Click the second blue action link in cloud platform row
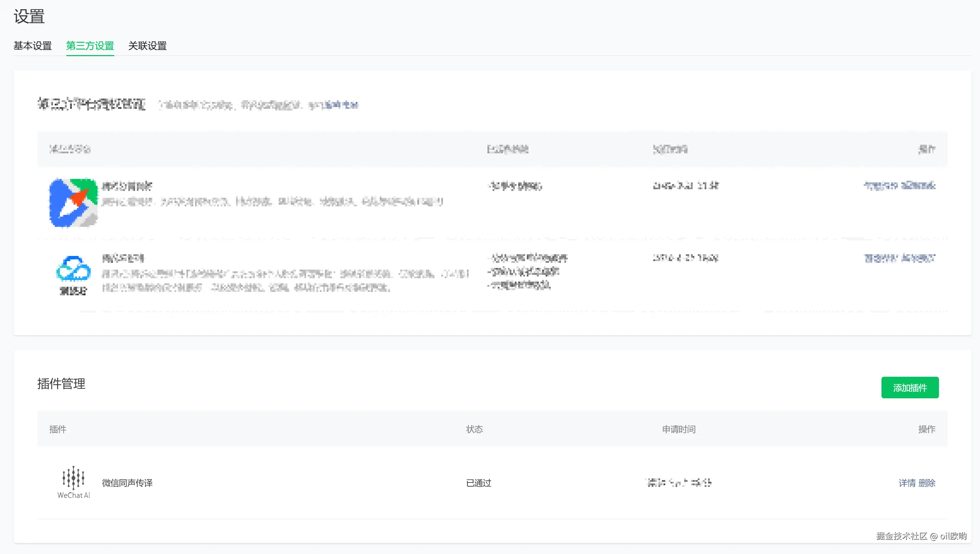980x554 pixels. pyautogui.click(x=918, y=258)
